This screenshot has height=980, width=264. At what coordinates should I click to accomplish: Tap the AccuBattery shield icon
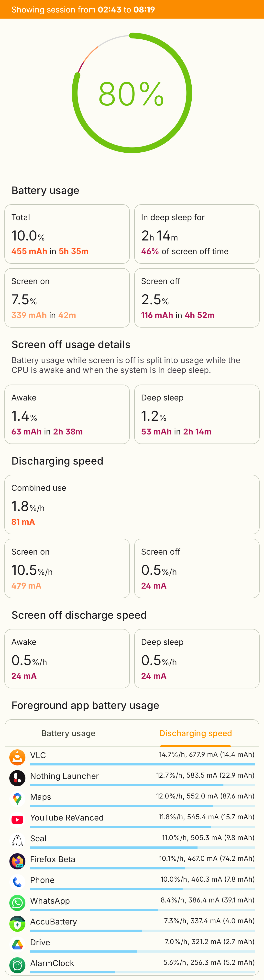pos(17,924)
